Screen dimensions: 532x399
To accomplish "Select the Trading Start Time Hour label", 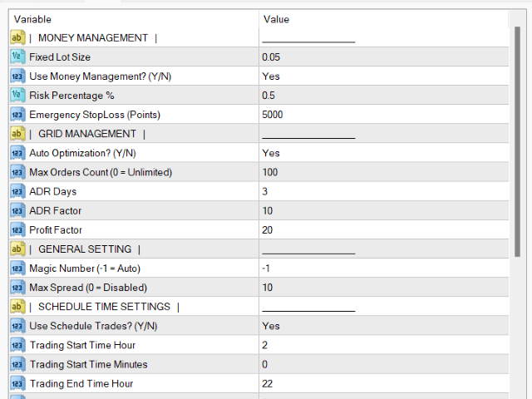I will click(x=82, y=345).
